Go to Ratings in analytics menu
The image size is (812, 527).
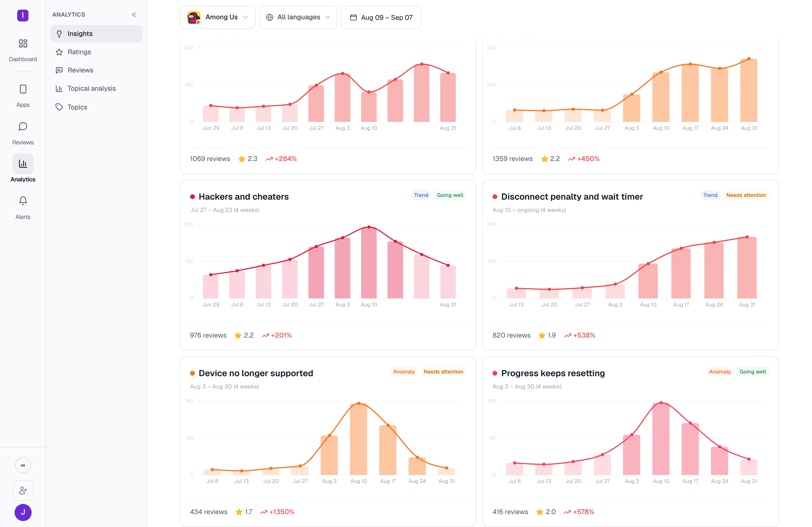[96, 52]
